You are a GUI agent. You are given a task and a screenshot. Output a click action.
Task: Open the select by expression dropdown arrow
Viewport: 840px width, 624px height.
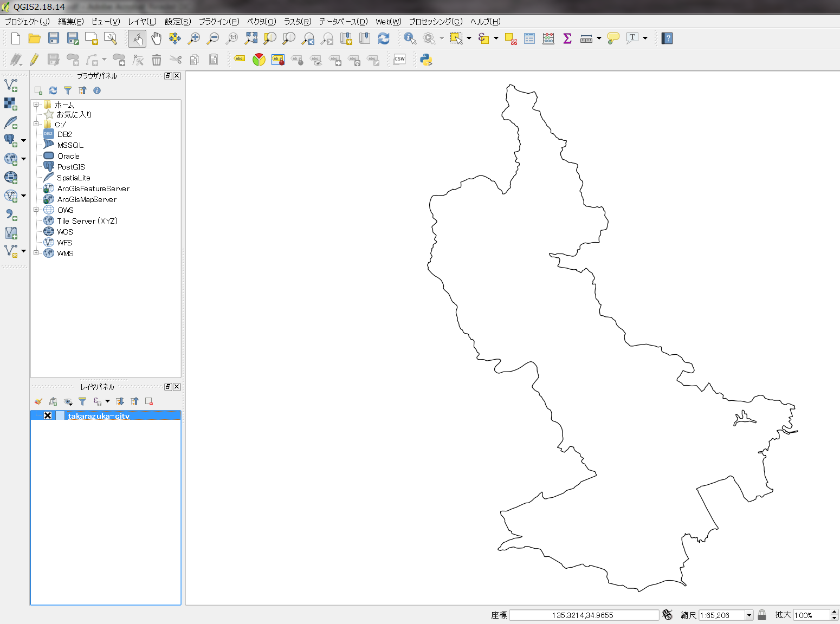coord(496,38)
